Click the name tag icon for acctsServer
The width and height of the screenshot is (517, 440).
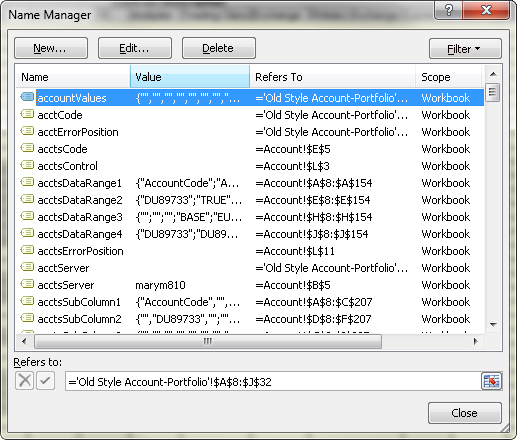(27, 284)
